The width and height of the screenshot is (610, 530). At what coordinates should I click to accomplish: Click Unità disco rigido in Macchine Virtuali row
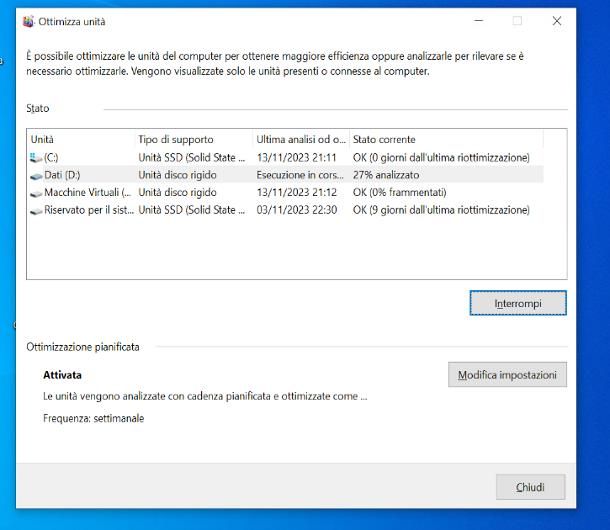pos(177,192)
